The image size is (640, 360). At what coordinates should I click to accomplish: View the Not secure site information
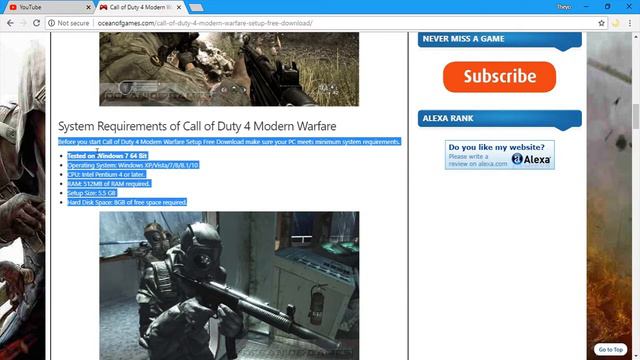69,23
